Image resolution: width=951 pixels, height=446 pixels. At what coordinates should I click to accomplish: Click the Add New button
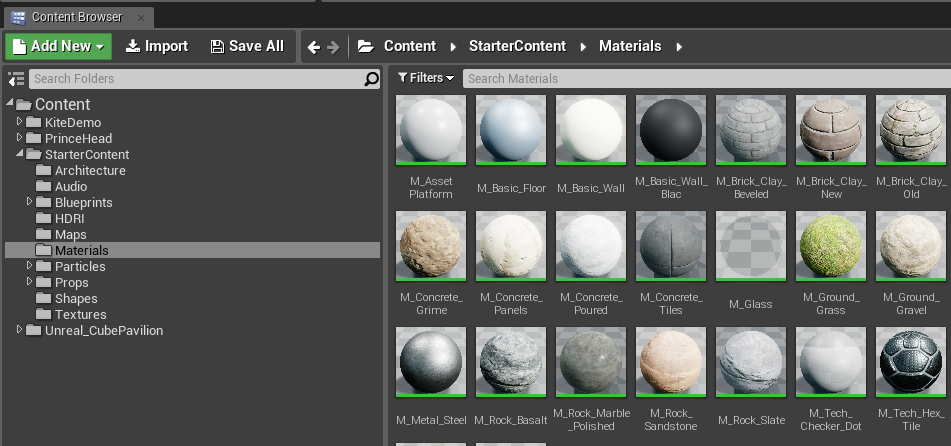tap(58, 46)
